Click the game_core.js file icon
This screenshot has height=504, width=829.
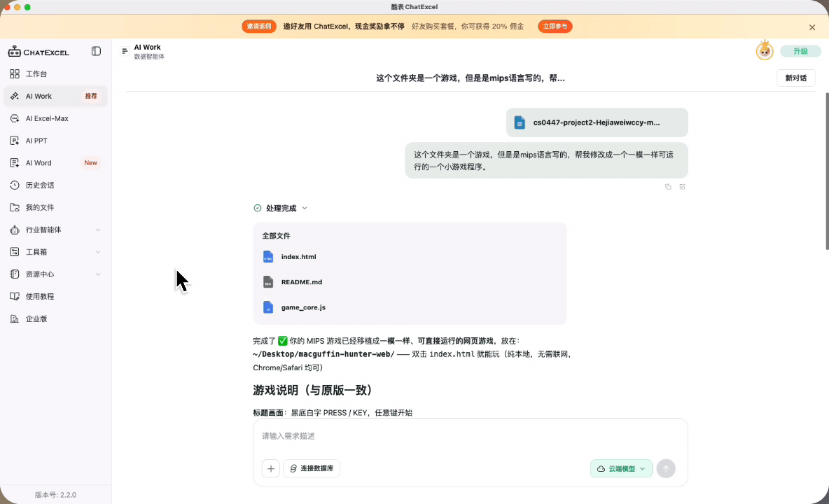click(268, 307)
